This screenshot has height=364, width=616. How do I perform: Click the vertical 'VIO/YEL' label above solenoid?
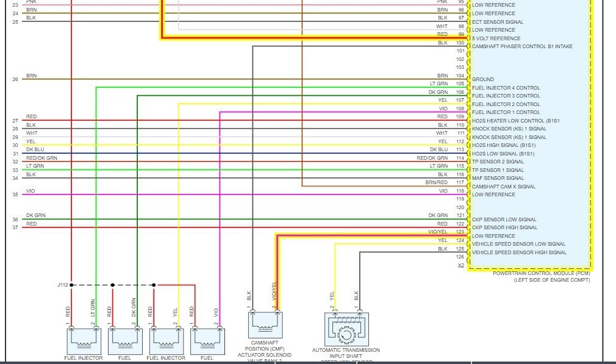tap(274, 292)
